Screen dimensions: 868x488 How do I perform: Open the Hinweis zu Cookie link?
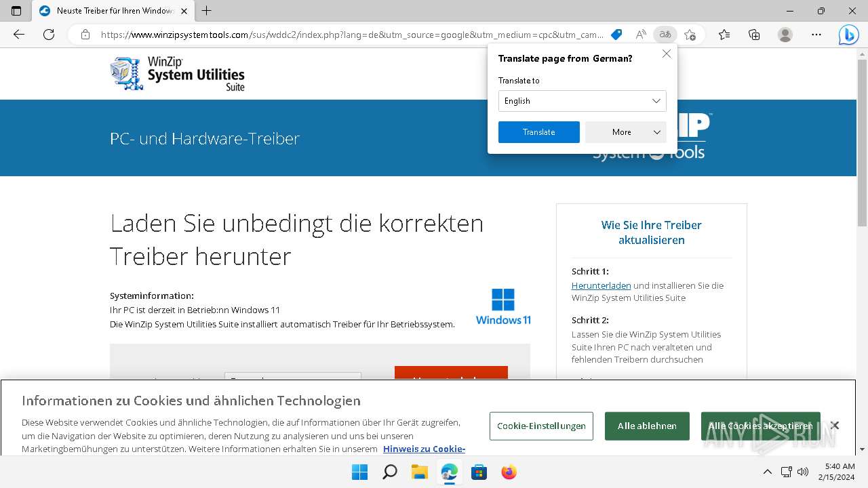(x=424, y=449)
